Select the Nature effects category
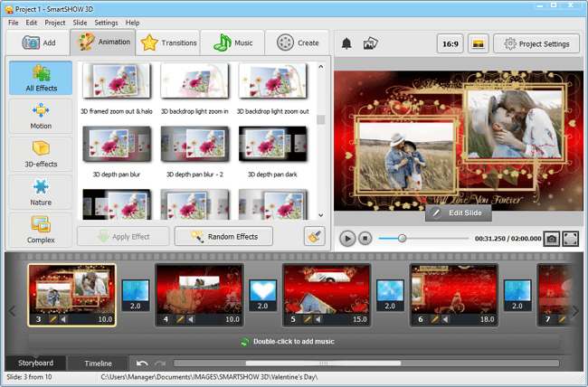The width and height of the screenshot is (588, 387). pyautogui.click(x=41, y=192)
